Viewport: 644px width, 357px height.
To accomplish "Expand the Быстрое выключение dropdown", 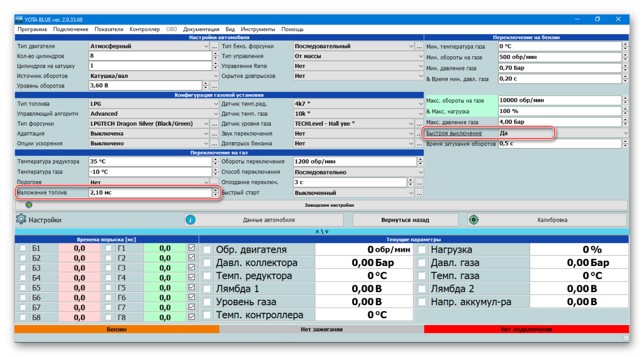I will (625, 133).
